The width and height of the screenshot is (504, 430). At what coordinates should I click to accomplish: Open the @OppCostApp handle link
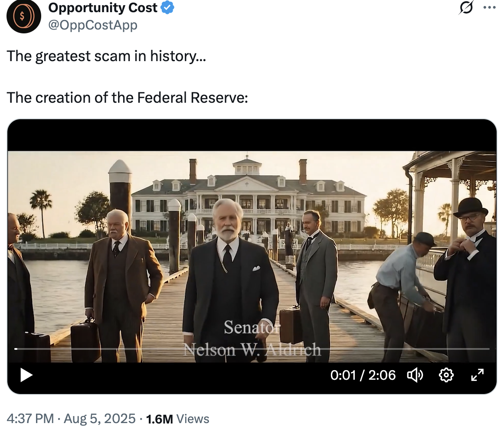pos(93,25)
